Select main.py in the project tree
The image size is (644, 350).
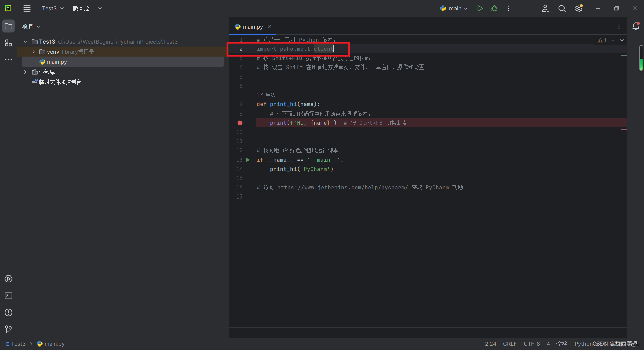pyautogui.click(x=123, y=62)
